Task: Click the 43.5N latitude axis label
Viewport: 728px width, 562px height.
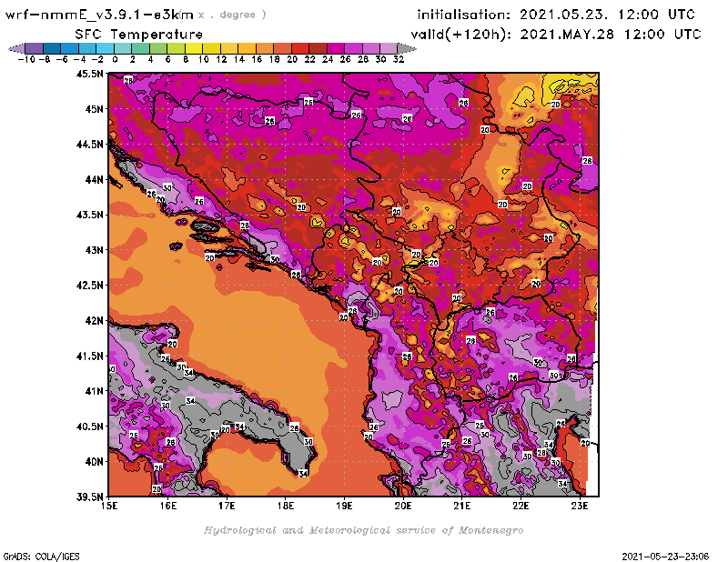Action: coord(90,215)
